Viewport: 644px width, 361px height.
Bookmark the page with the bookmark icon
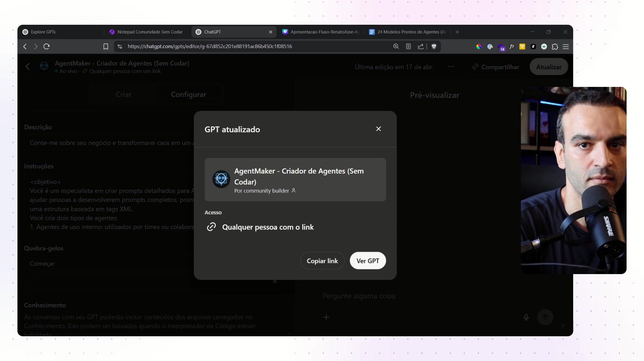point(106,46)
